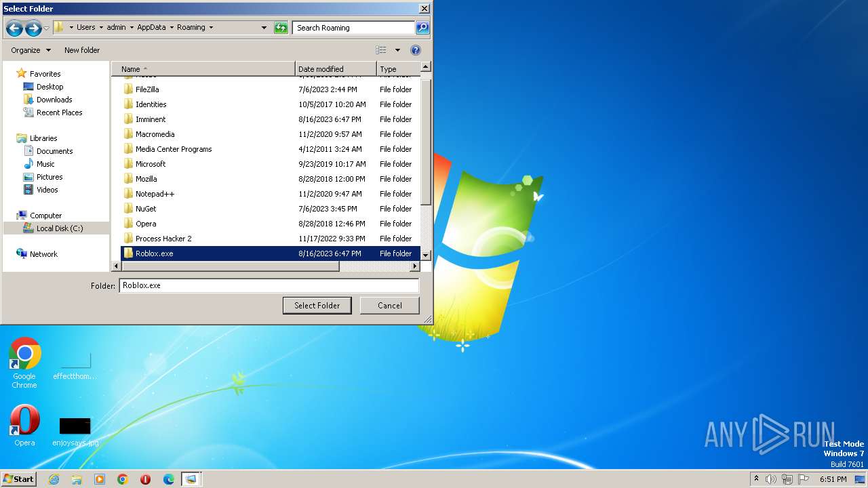Click the Select Folder button
Image resolution: width=868 pixels, height=488 pixels.
[x=317, y=306]
